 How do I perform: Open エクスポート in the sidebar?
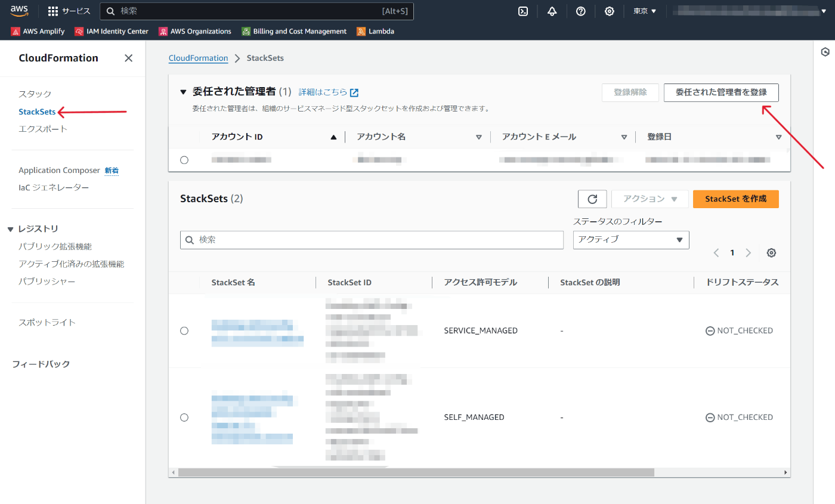(x=43, y=129)
